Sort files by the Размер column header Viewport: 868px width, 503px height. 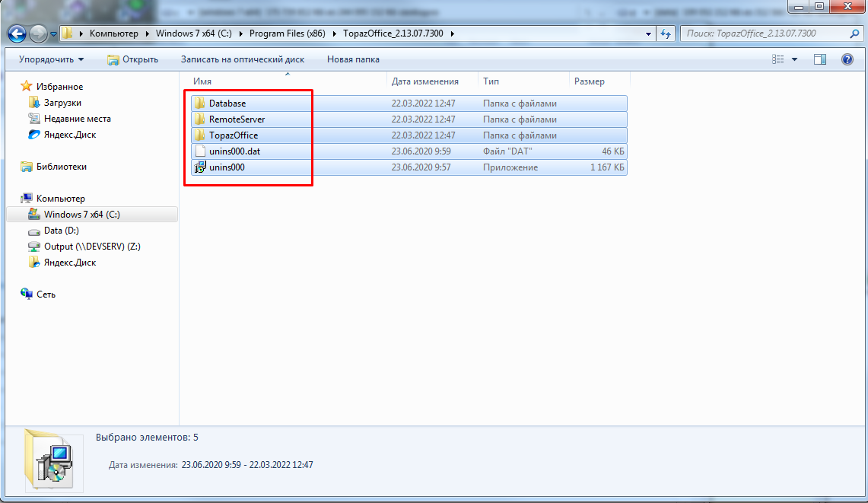[599, 81]
